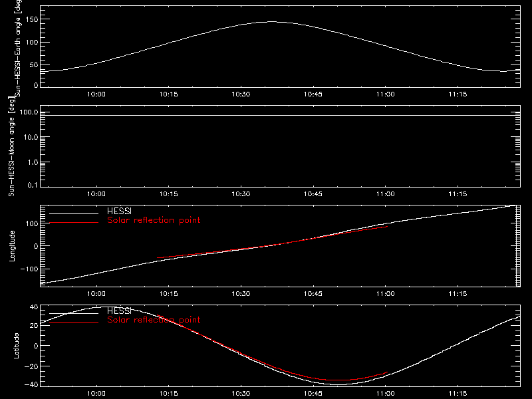Screen dimensions: 532x399
Task: Select 11:15 time label under Earth angle plot
Action: click(x=458, y=94)
